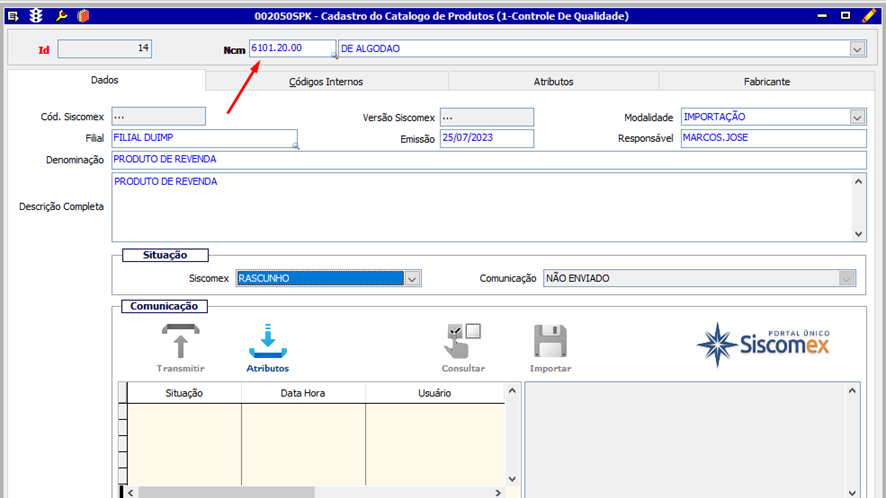Switch to the Dados tab
The height and width of the screenshot is (498, 886).
point(105,80)
